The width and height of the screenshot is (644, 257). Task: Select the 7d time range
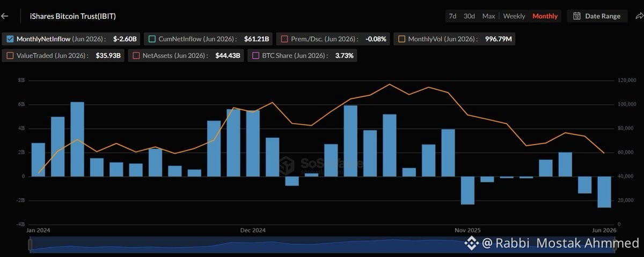tap(452, 16)
